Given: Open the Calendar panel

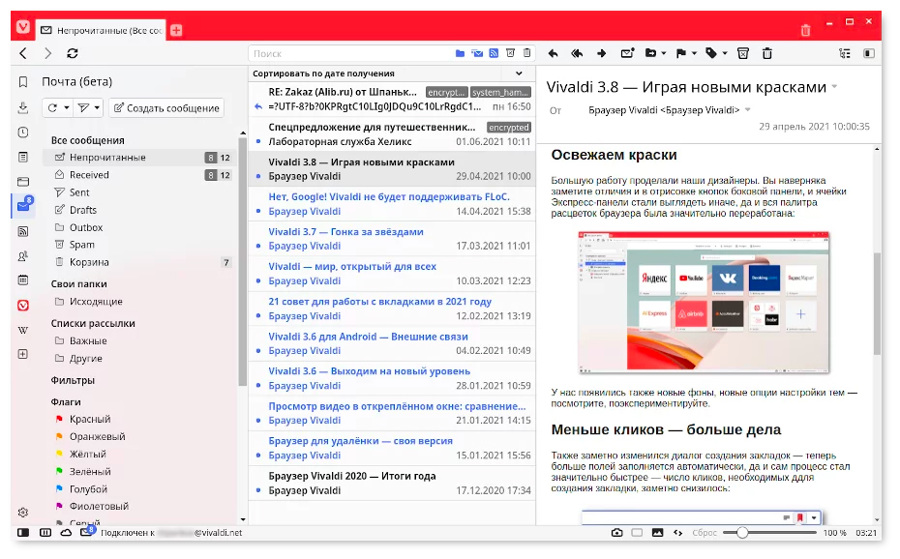Looking at the screenshot, I should coord(23,281).
